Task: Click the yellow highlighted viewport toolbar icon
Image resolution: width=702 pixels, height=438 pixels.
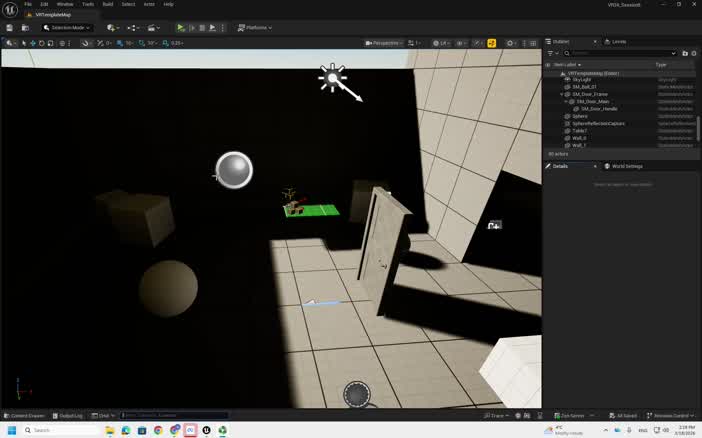Action: (492, 43)
